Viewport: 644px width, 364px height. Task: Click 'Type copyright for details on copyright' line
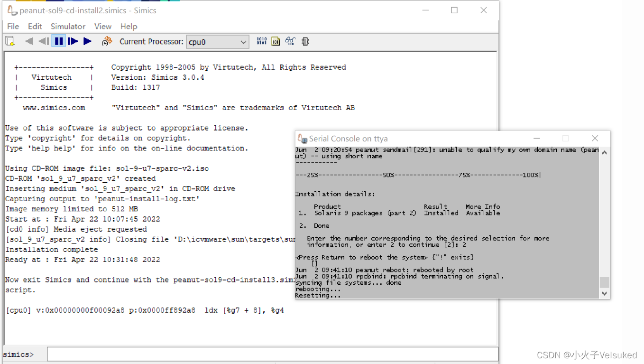click(x=98, y=138)
